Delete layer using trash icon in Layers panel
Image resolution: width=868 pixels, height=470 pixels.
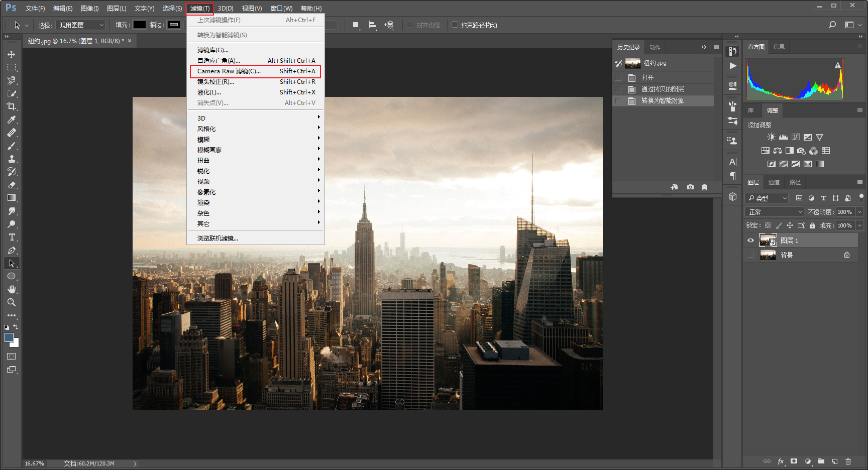(848, 461)
